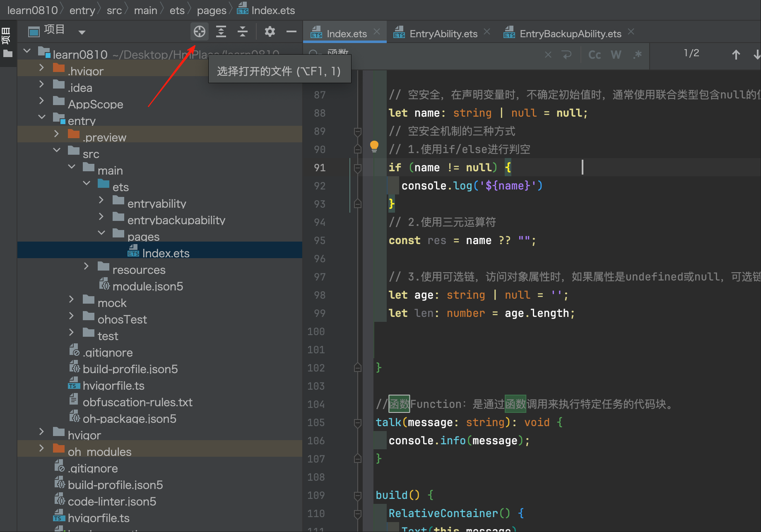
Task: Collapse the entry module folder
Action: pos(41,117)
